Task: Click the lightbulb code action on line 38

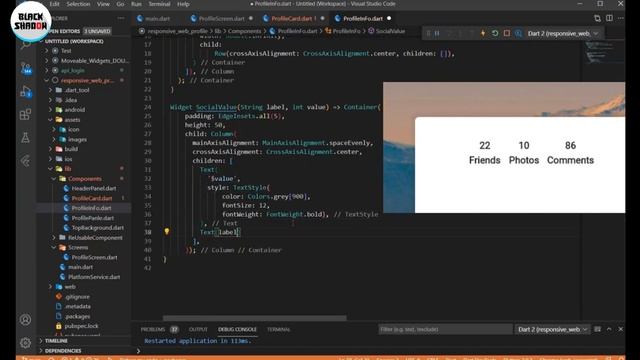Action: [x=167, y=231]
